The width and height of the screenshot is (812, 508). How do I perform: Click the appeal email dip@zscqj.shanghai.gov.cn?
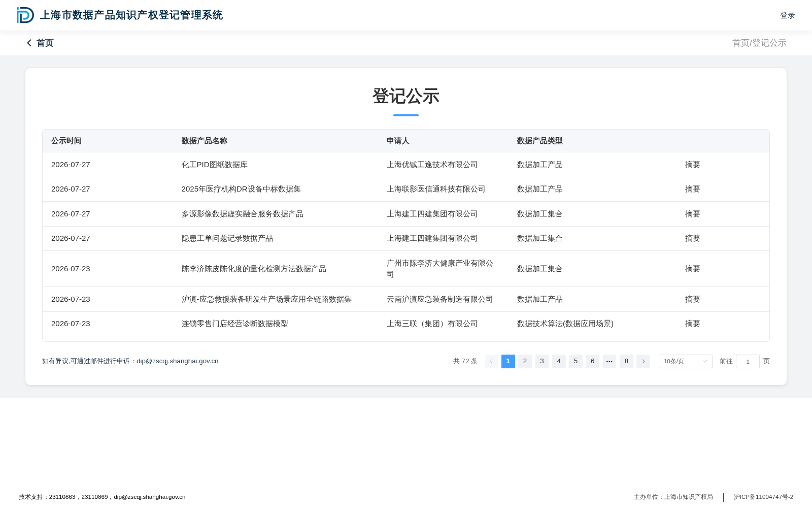tap(178, 361)
